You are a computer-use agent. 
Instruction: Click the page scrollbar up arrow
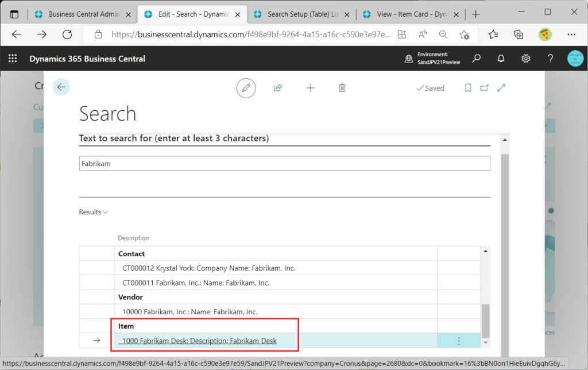point(505,140)
